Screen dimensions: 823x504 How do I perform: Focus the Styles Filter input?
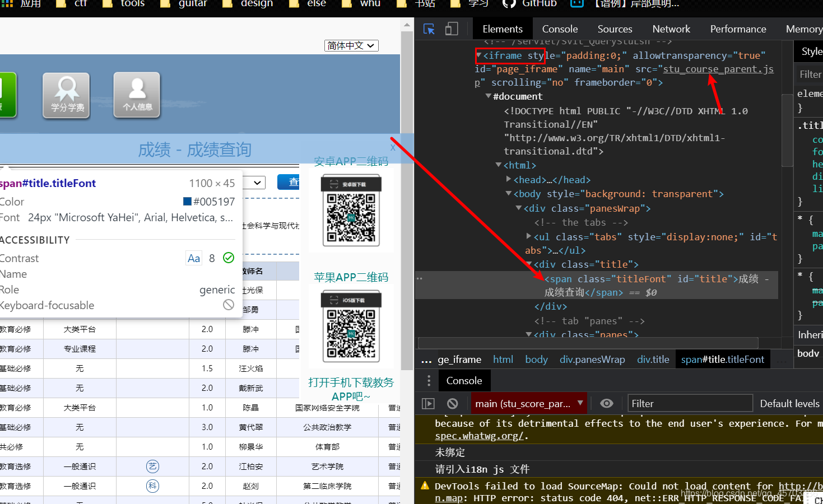click(810, 74)
